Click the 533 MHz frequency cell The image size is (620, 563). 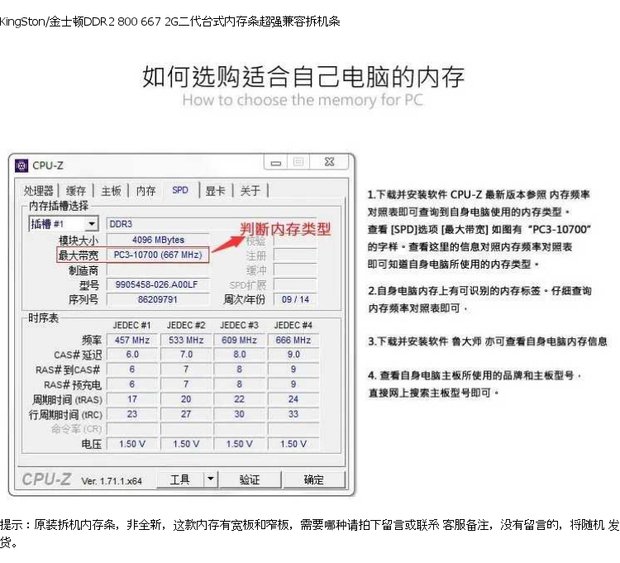click(186, 340)
